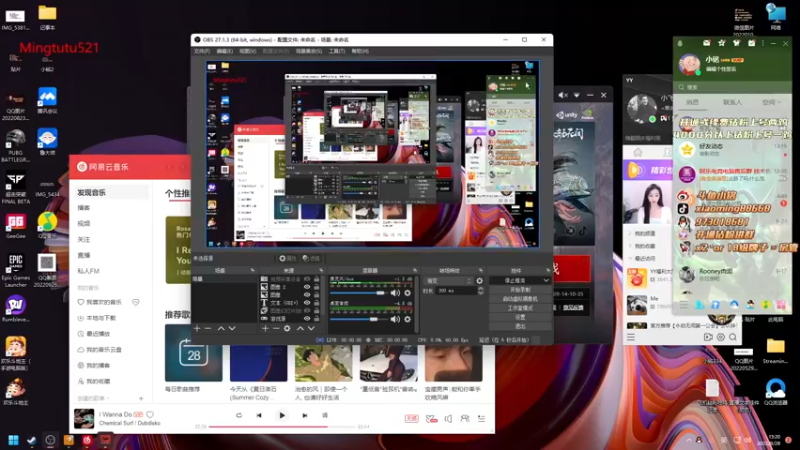Toggle lock on 图像 2 source
The image size is (800, 450).
coord(317,287)
